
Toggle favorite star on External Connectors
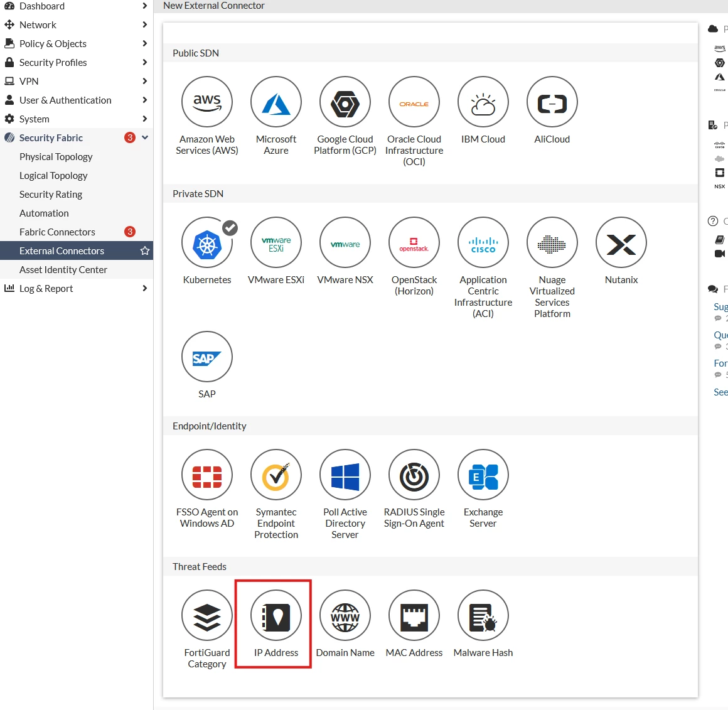145,250
